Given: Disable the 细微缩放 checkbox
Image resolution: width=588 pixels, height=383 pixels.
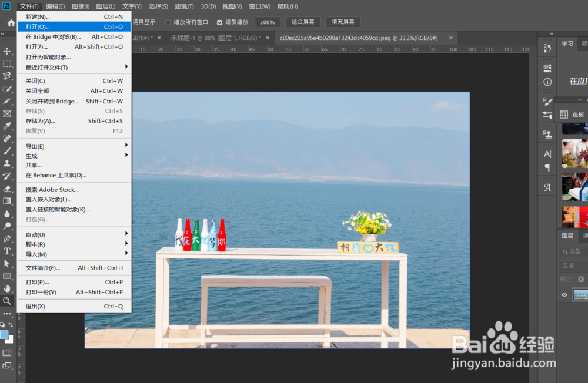Looking at the screenshot, I should coord(220,22).
